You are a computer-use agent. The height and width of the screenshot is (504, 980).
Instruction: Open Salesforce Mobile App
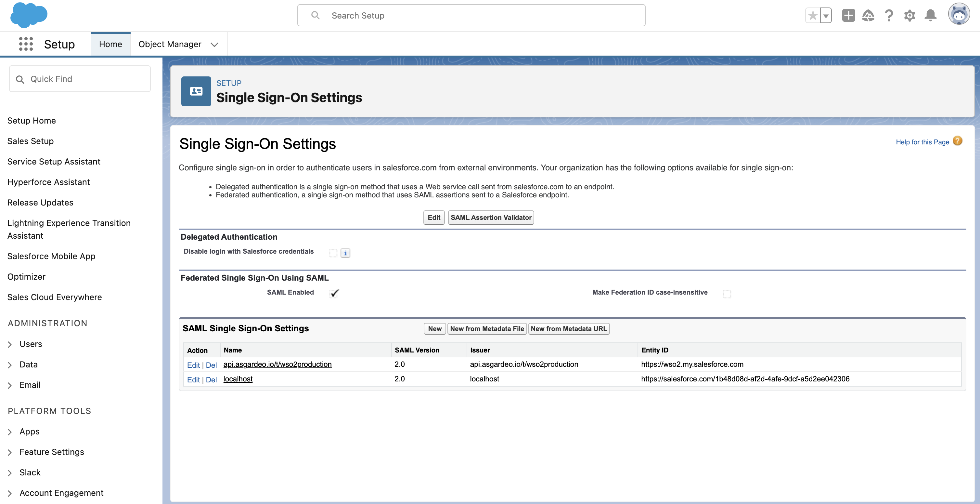pyautogui.click(x=51, y=257)
